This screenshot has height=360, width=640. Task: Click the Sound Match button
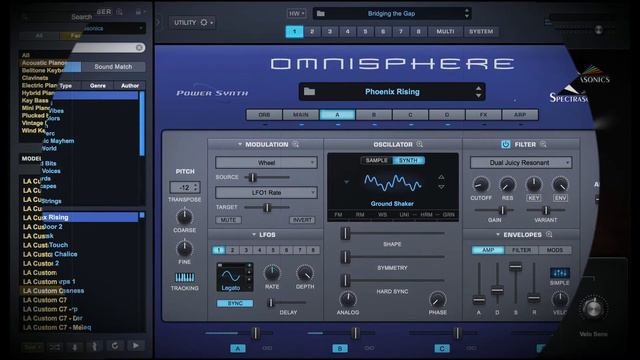pos(113,67)
